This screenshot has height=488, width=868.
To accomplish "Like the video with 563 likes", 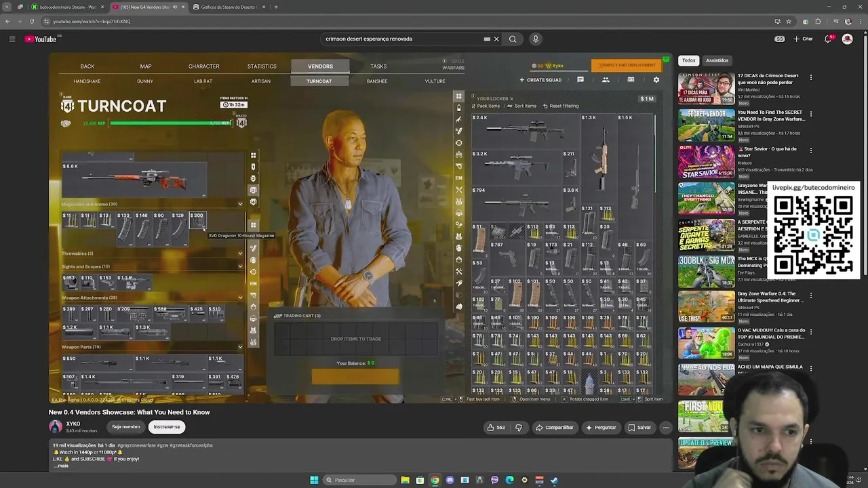I will [x=496, y=428].
